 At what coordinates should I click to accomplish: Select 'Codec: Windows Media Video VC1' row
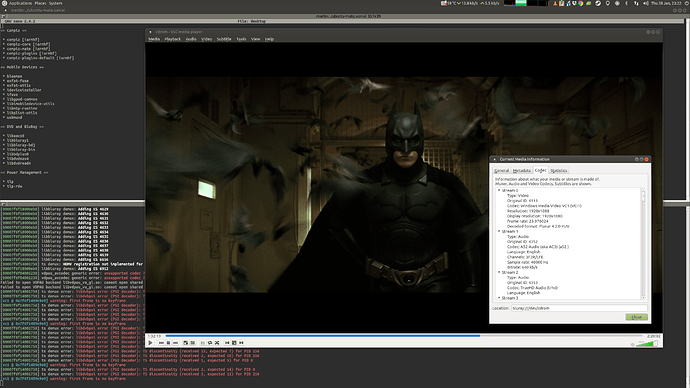point(544,206)
